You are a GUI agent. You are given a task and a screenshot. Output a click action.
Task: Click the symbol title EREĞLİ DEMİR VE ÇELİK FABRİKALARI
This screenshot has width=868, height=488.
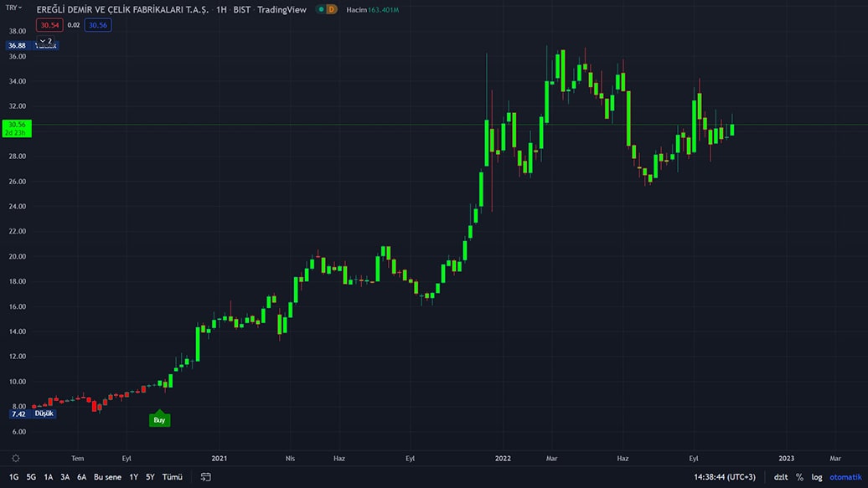point(122,9)
